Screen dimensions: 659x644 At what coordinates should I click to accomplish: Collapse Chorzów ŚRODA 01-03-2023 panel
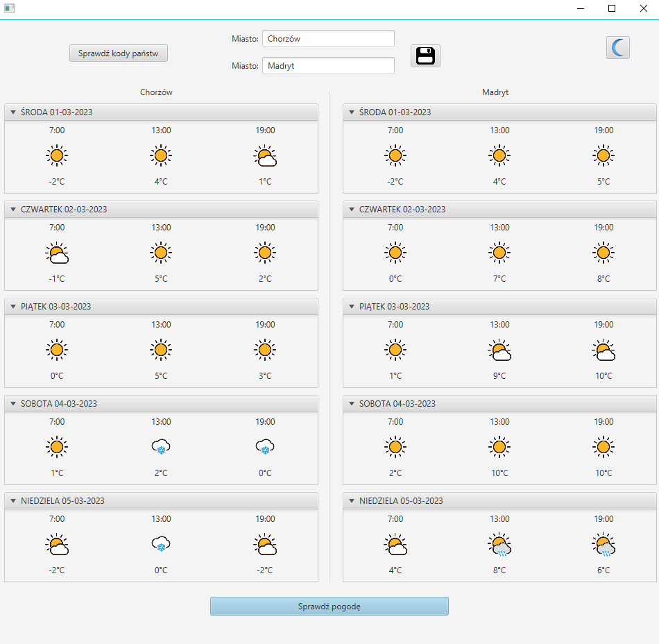13,112
